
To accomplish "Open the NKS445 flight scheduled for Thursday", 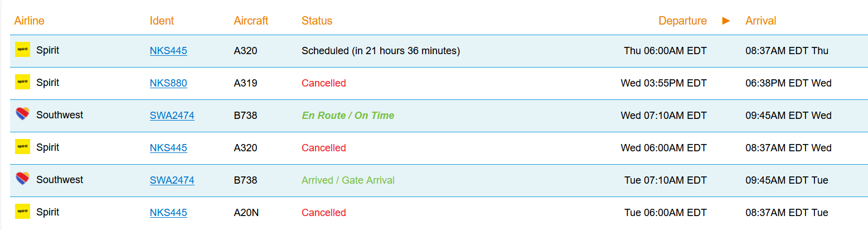I will (x=168, y=51).
